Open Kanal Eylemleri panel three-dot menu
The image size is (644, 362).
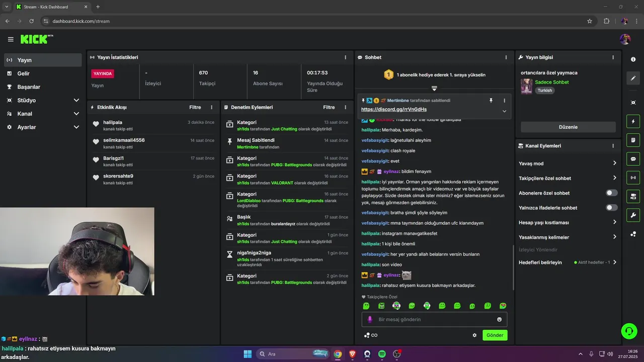click(613, 146)
